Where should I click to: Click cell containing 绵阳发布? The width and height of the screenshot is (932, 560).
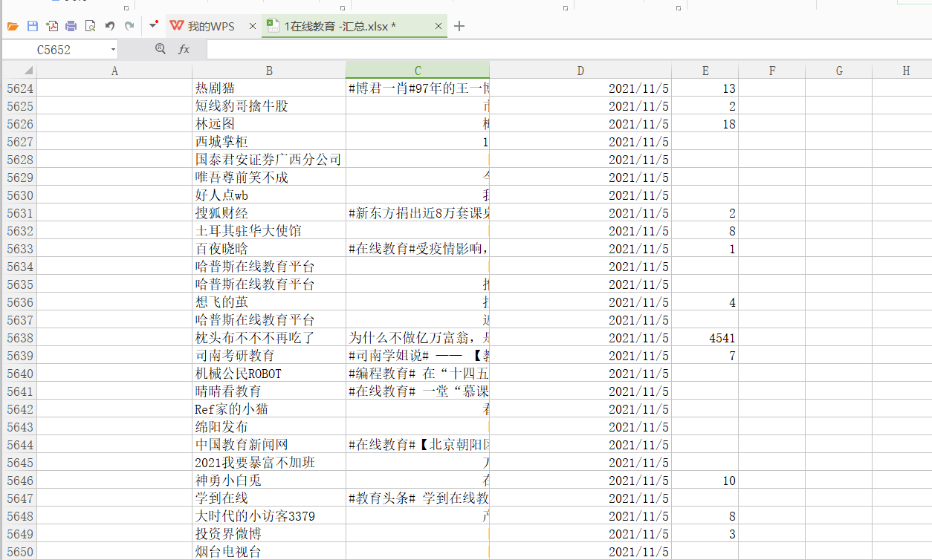269,427
